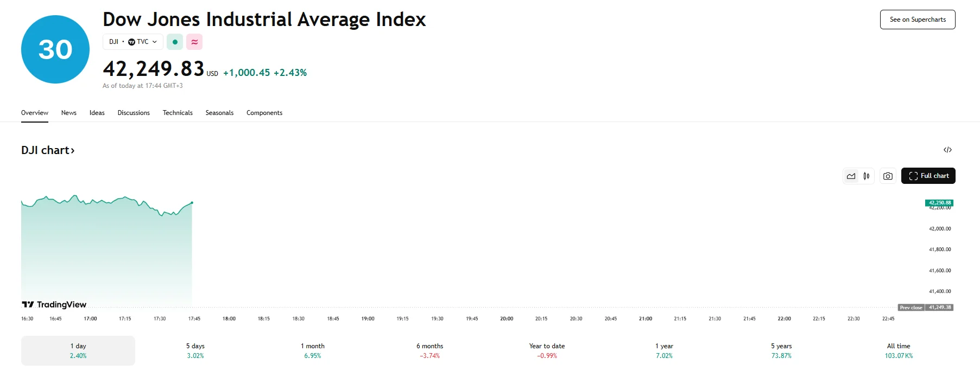The height and width of the screenshot is (377, 980).
Task: Click the TradingView logo on chart
Action: tap(54, 304)
